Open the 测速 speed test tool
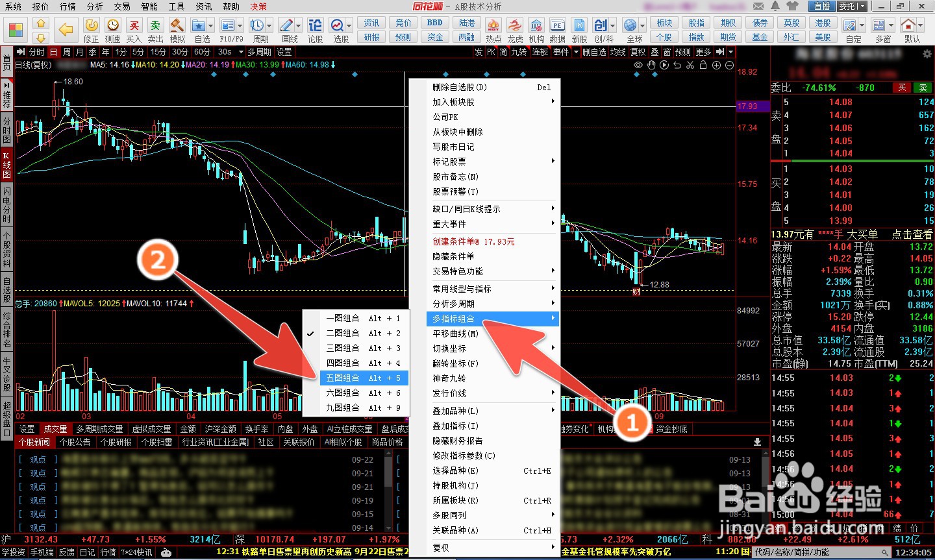 [x=113, y=25]
